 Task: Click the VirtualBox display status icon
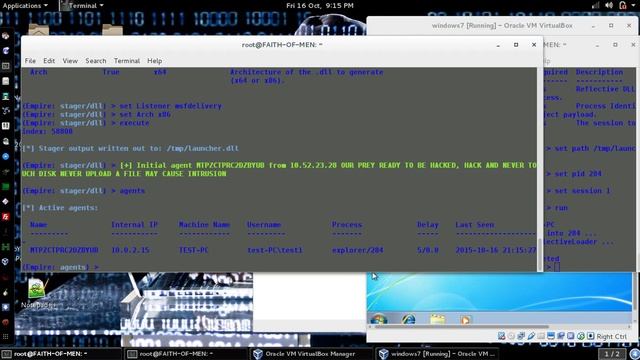point(551,336)
